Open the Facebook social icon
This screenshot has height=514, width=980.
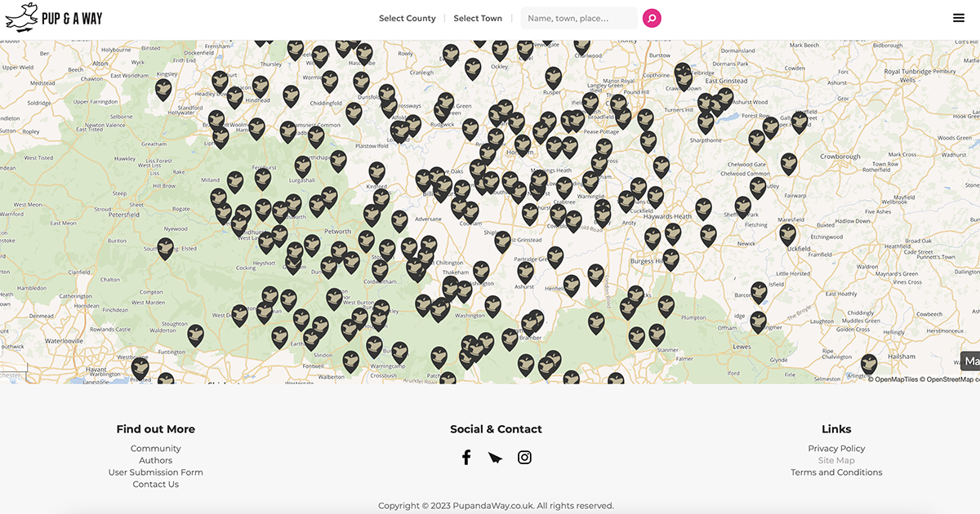tap(466, 457)
